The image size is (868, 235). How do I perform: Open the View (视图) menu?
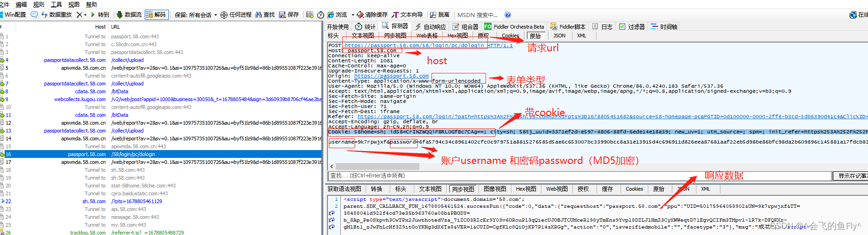pyautogui.click(x=74, y=4)
